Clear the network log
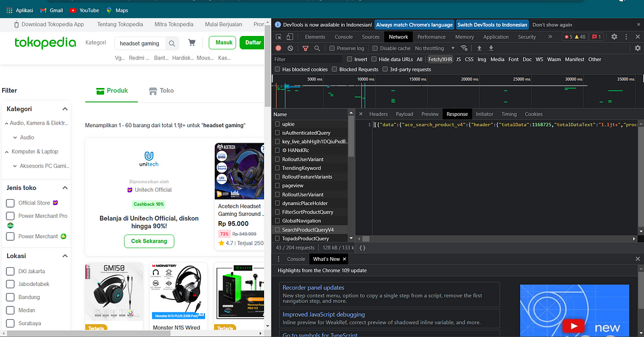 pos(290,48)
